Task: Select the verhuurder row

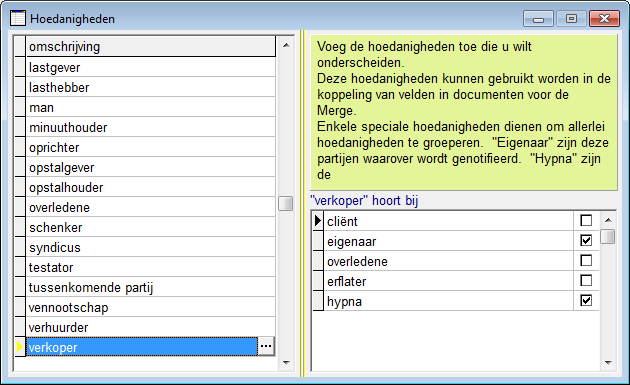Action: click(x=151, y=327)
